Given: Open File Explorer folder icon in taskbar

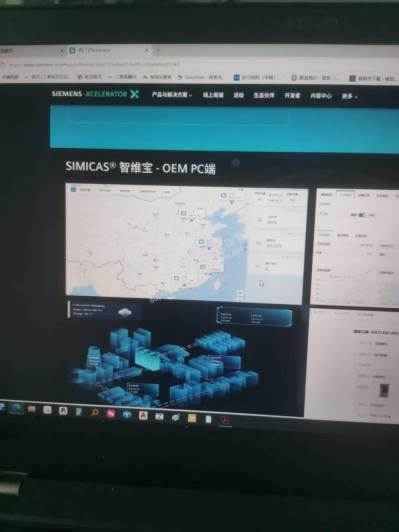Looking at the screenshot, I should pos(32,409).
